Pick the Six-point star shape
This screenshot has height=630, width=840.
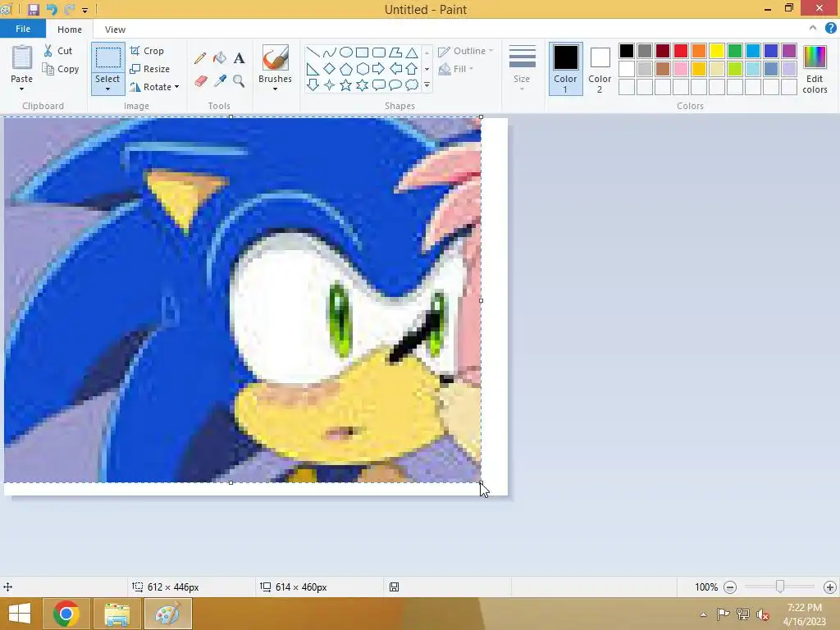tap(362, 84)
